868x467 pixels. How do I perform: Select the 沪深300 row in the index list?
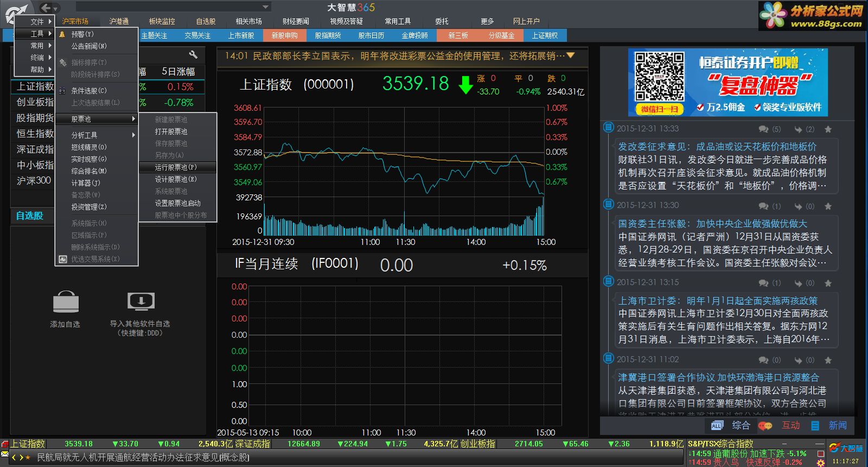34,180
